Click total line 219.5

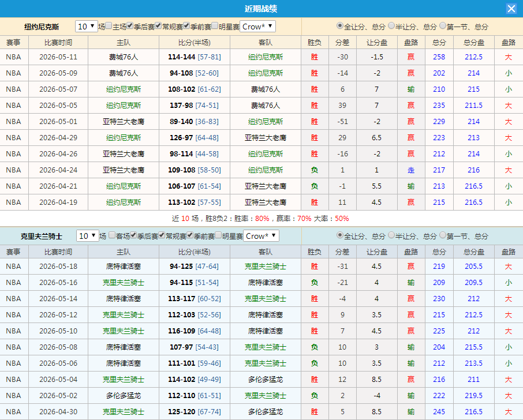tap(473, 396)
